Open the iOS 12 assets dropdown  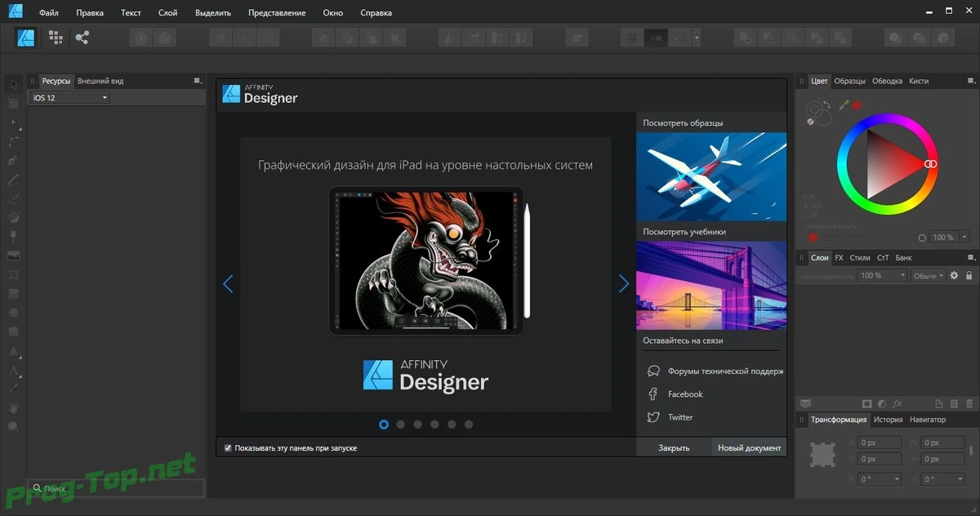tap(70, 98)
